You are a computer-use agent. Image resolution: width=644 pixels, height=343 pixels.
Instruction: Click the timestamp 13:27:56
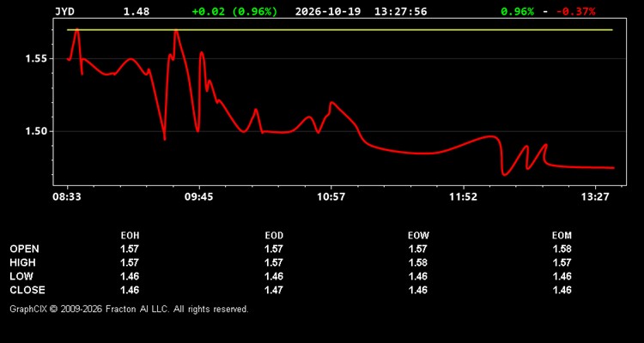(x=400, y=11)
